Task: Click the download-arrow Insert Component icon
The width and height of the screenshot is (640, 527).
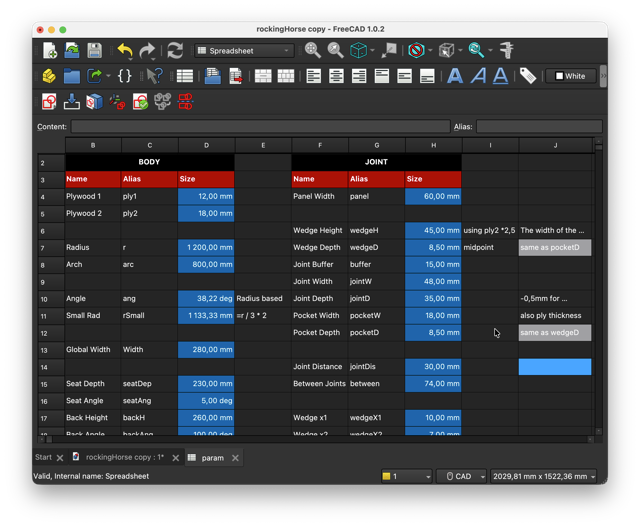Action: tap(71, 102)
